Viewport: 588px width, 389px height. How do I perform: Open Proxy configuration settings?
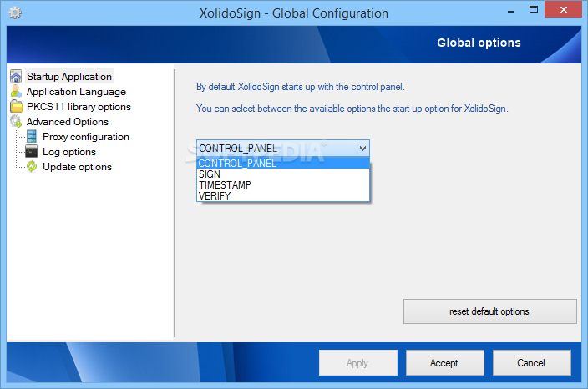click(86, 137)
